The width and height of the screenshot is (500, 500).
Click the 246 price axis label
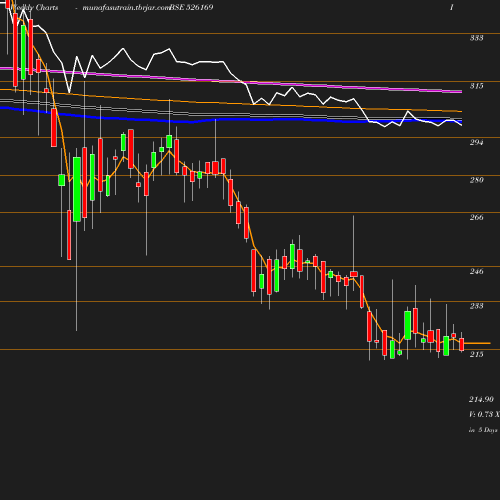tap(476, 271)
